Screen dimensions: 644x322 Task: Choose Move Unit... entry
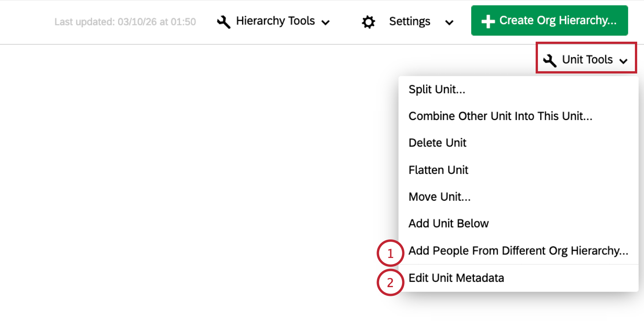(518, 197)
